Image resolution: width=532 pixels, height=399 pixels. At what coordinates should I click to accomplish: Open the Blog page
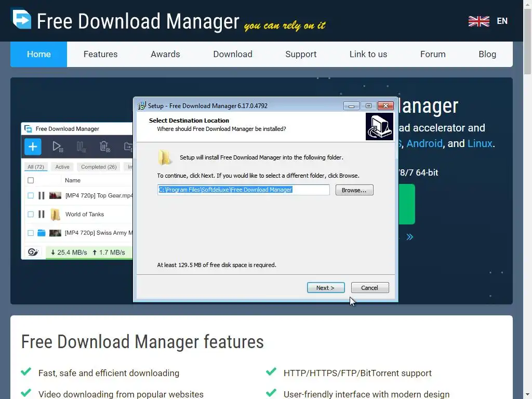pos(487,54)
